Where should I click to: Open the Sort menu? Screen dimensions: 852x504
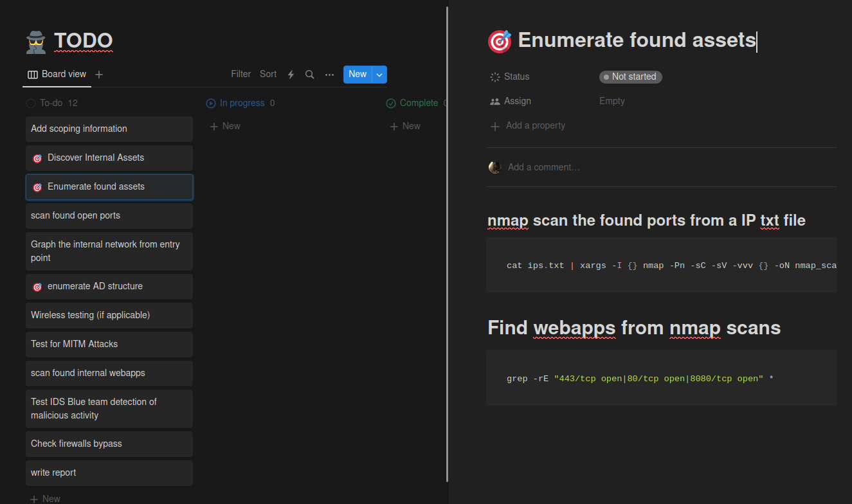click(268, 75)
